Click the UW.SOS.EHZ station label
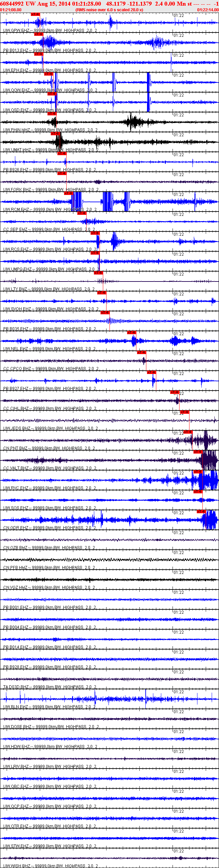Viewport: 219px width, 868px height. 16,508
